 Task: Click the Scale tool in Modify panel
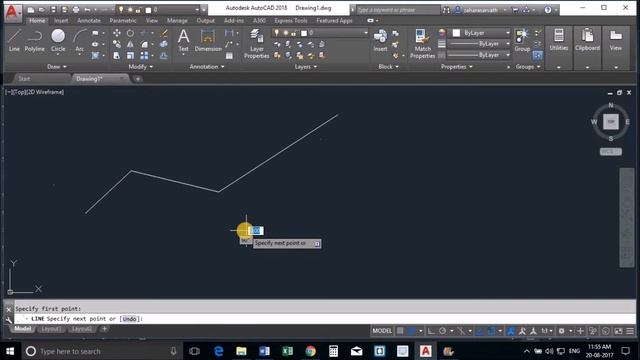tap(130, 56)
